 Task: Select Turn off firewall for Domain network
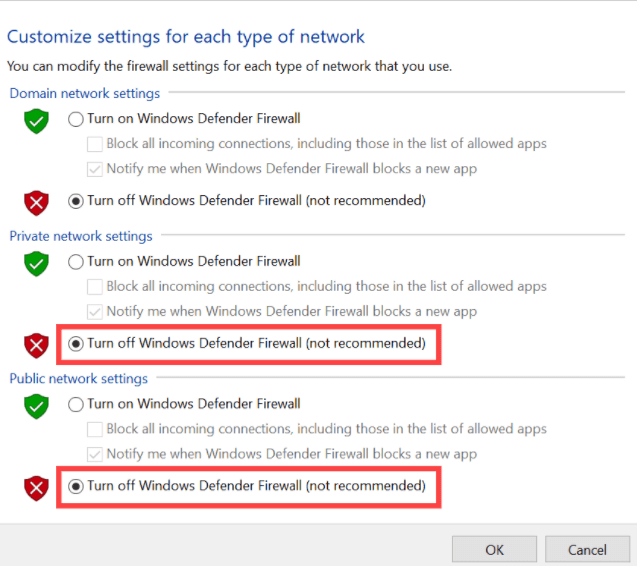76,201
